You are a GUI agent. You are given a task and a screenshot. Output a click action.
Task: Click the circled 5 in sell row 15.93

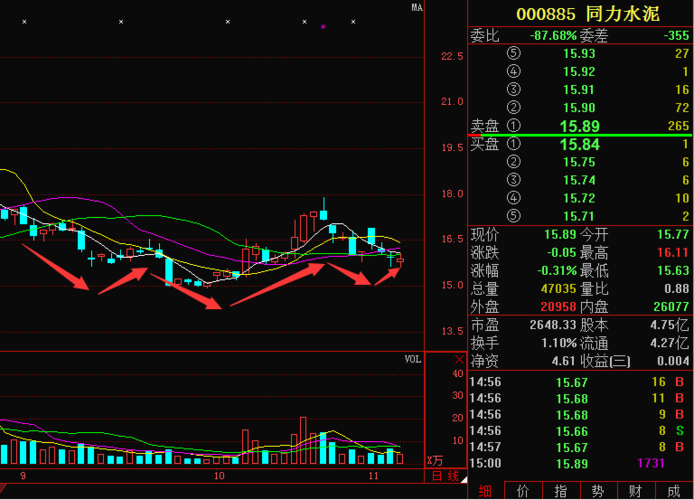513,54
